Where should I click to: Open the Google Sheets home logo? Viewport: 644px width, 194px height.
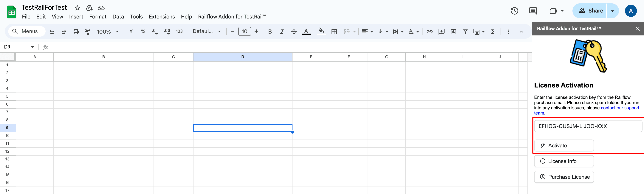(12, 12)
